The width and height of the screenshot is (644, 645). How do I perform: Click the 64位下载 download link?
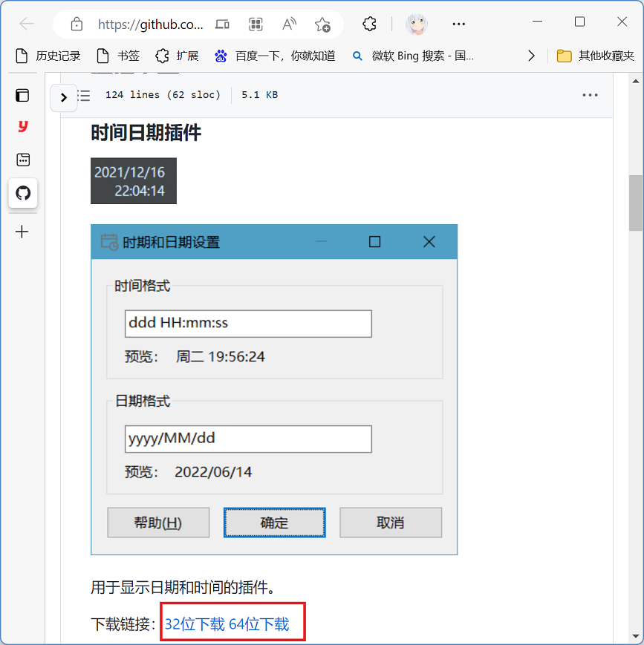[258, 624]
